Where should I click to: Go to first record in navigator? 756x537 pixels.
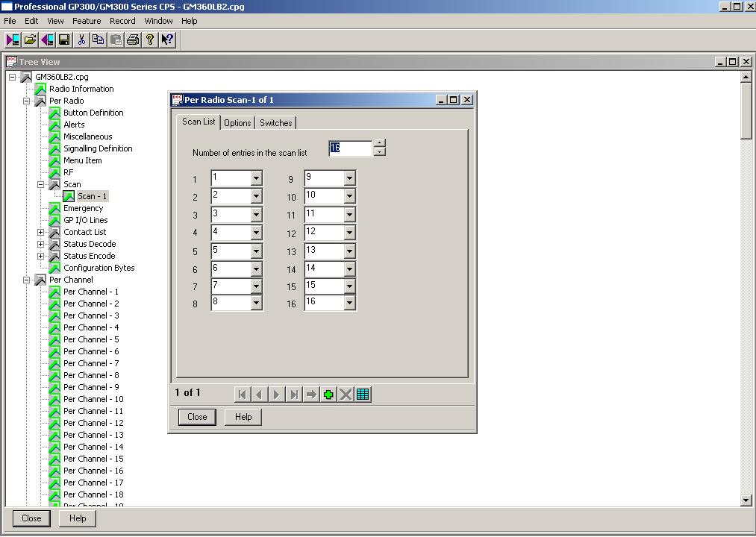[x=242, y=395]
